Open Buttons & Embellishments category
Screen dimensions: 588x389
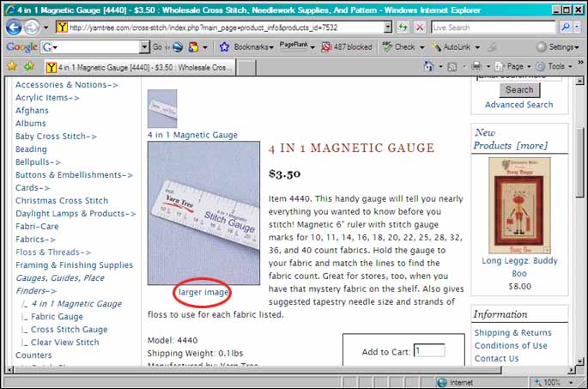(x=74, y=175)
